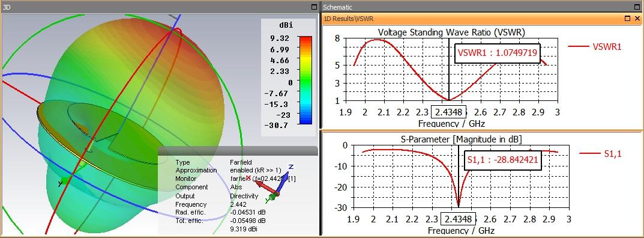Image resolution: width=644 pixels, height=238 pixels.
Task: Click the coordinate axis triad z label
Action: pos(290,166)
